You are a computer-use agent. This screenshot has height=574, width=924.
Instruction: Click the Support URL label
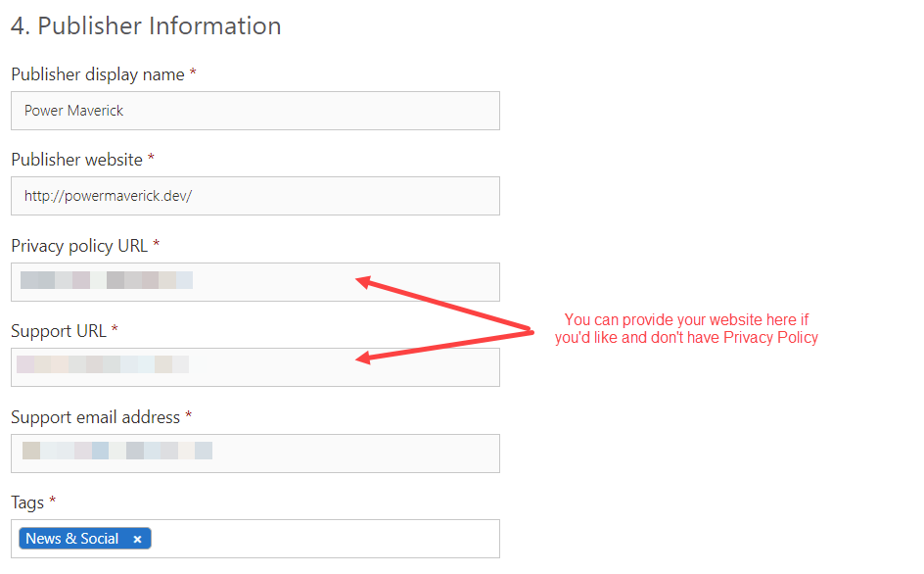[58, 331]
